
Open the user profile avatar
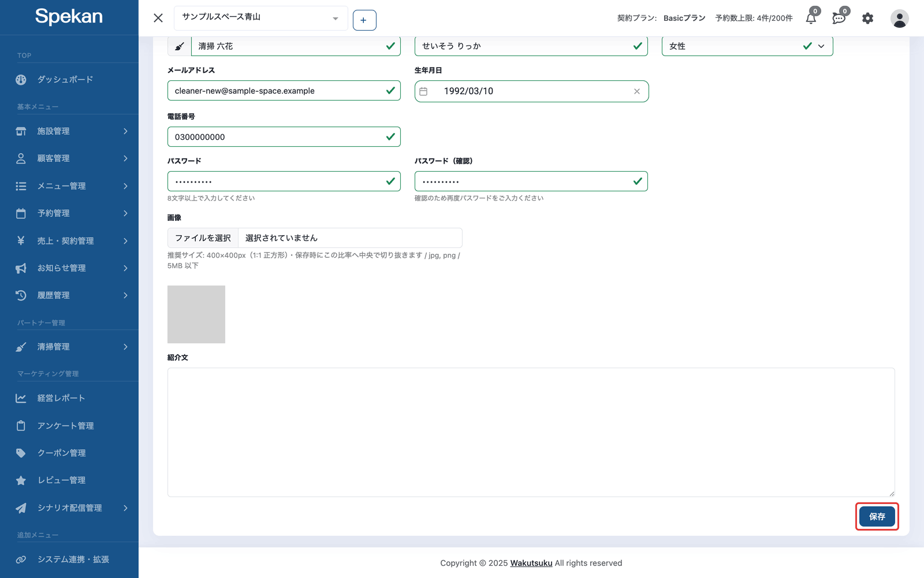point(899,18)
